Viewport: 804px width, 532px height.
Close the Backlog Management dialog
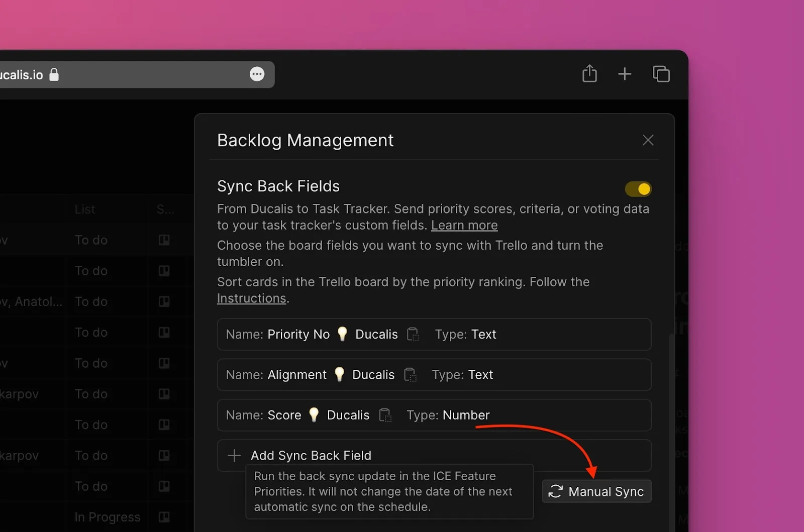648,140
